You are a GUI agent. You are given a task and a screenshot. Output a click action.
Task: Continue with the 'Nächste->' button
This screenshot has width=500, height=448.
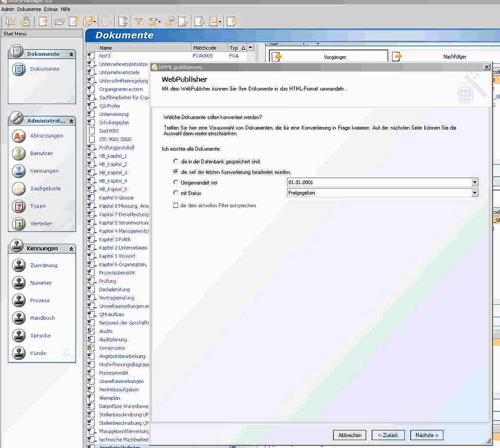pos(427,435)
